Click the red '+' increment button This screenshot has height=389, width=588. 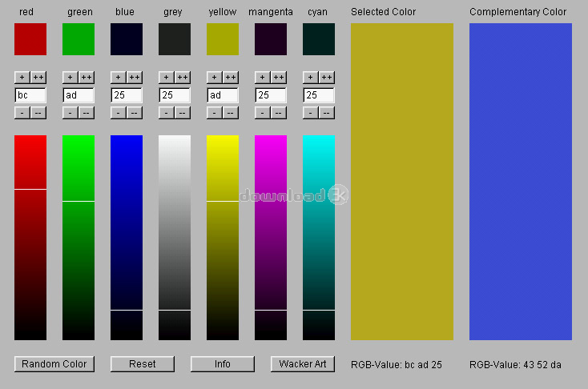tap(22, 77)
